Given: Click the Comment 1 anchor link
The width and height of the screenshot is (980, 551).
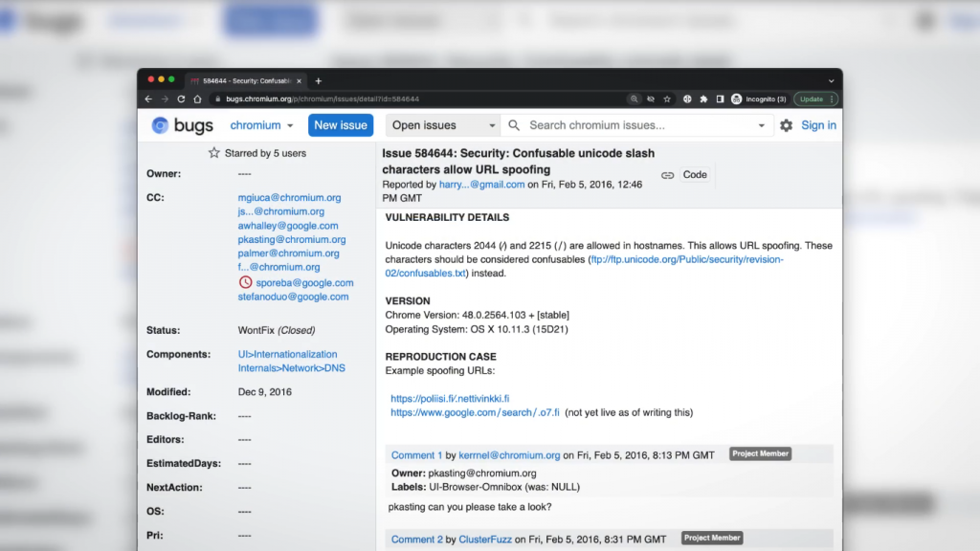Looking at the screenshot, I should 417,455.
